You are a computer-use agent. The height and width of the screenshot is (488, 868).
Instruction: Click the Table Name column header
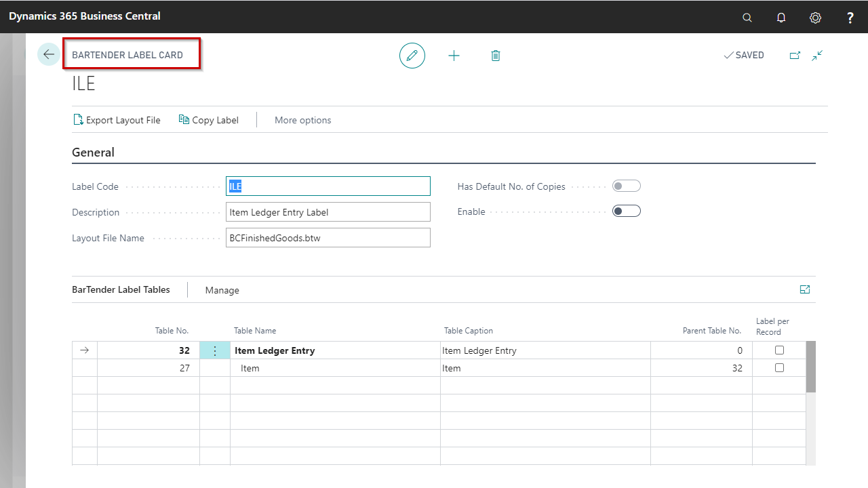coord(255,331)
